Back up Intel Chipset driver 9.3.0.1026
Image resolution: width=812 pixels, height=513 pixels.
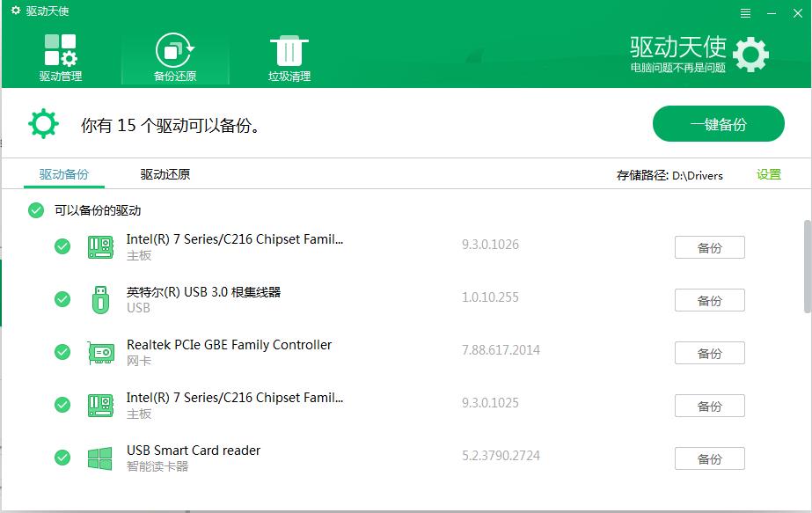tap(709, 247)
